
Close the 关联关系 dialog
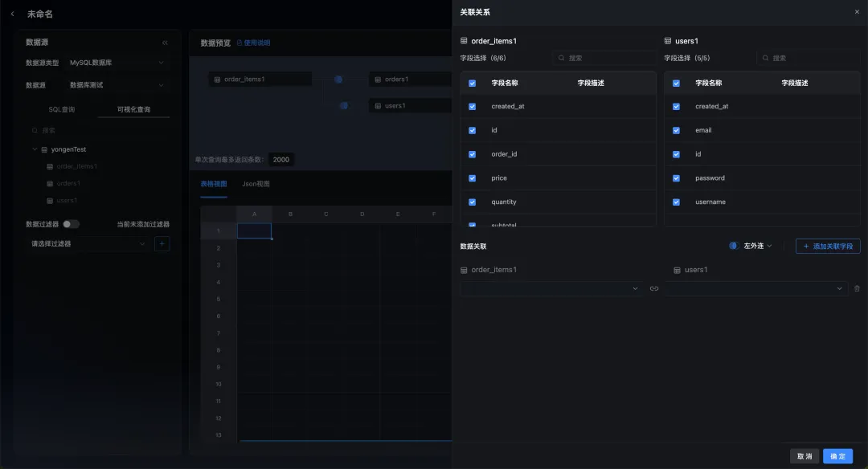coord(856,12)
